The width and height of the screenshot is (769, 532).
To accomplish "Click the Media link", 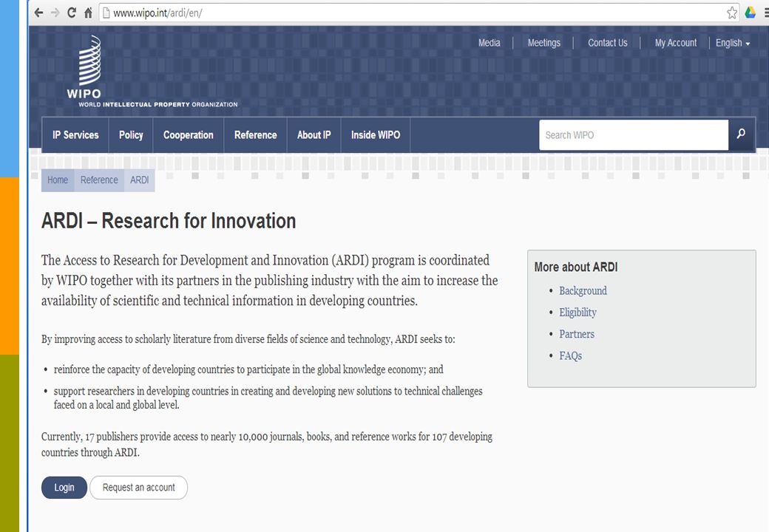I will click(489, 43).
